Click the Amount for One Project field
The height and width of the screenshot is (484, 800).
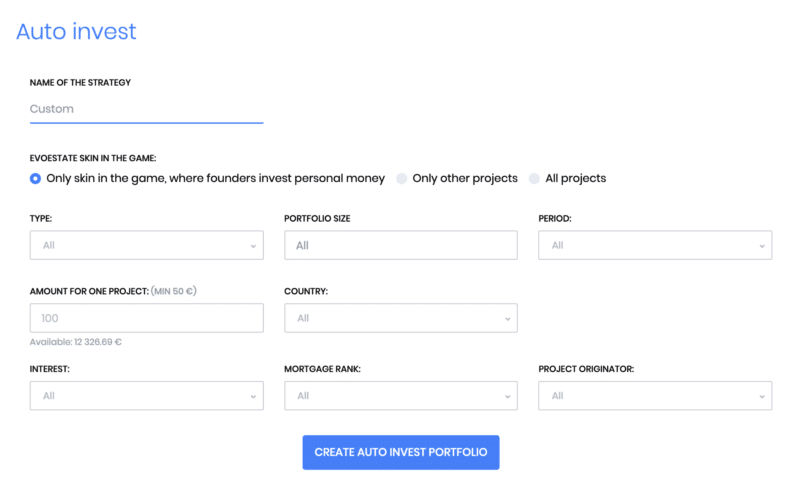pyautogui.click(x=146, y=318)
